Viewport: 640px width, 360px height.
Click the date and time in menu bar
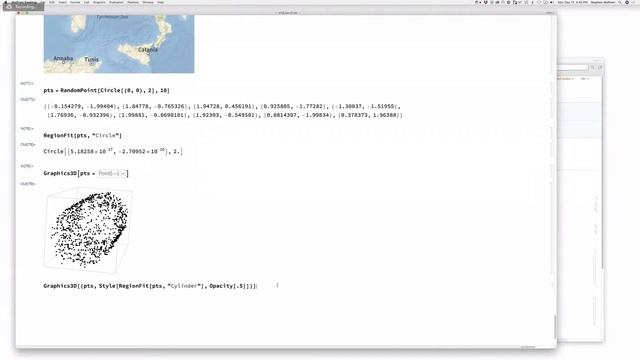(573, 2)
